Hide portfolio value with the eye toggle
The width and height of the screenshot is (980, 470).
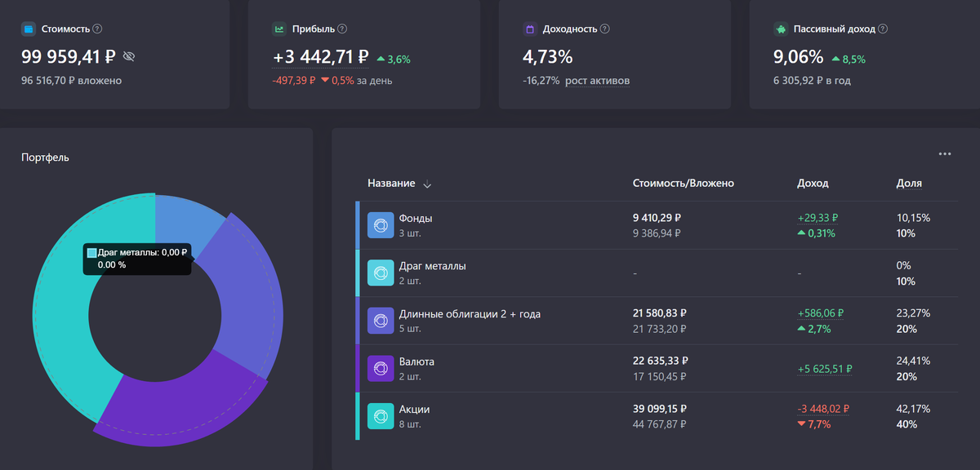coord(128,56)
